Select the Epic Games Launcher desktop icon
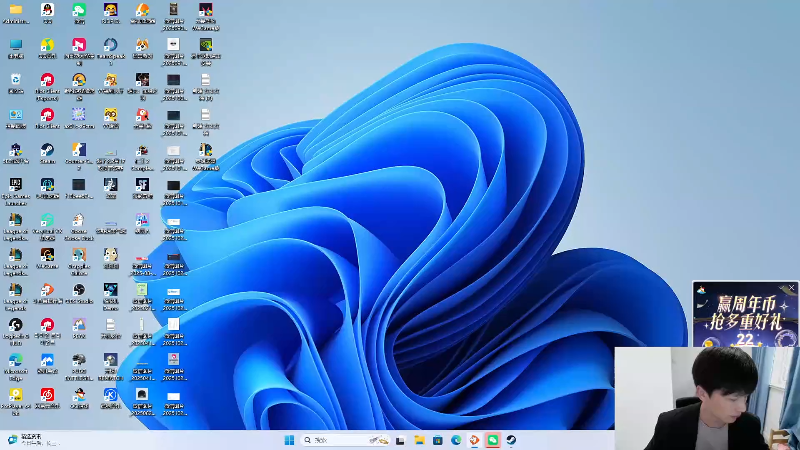This screenshot has height=450, width=800. (16, 185)
